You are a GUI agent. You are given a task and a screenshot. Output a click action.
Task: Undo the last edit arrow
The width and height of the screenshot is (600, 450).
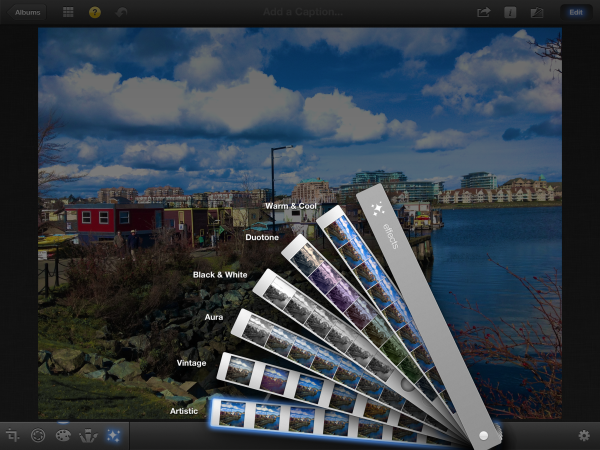[x=121, y=13]
